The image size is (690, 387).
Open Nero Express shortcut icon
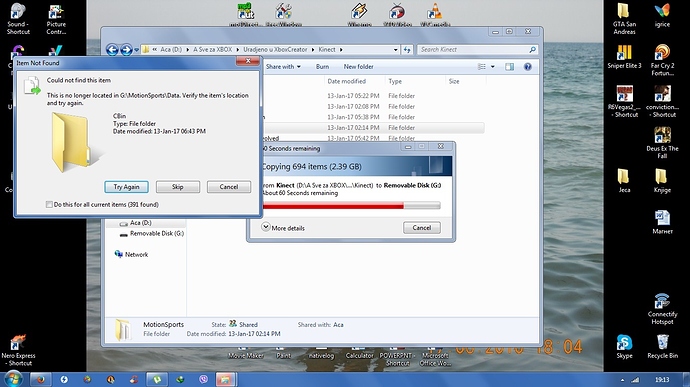(18, 350)
